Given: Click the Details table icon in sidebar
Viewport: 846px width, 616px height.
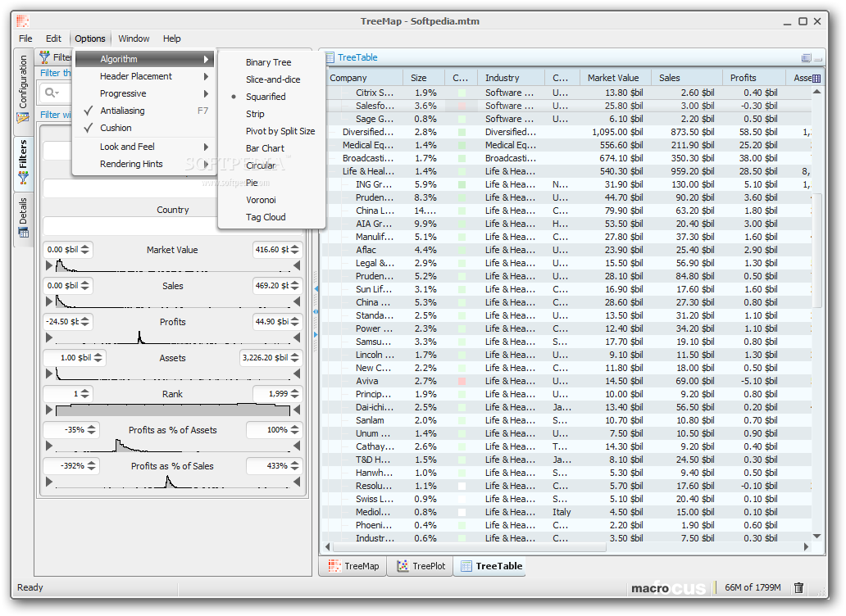Looking at the screenshot, I should pyautogui.click(x=23, y=233).
